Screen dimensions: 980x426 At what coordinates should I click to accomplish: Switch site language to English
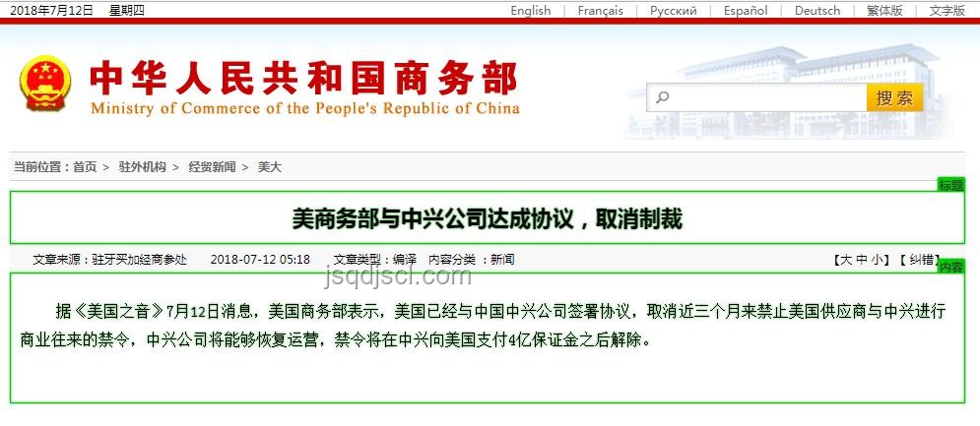[x=531, y=11]
